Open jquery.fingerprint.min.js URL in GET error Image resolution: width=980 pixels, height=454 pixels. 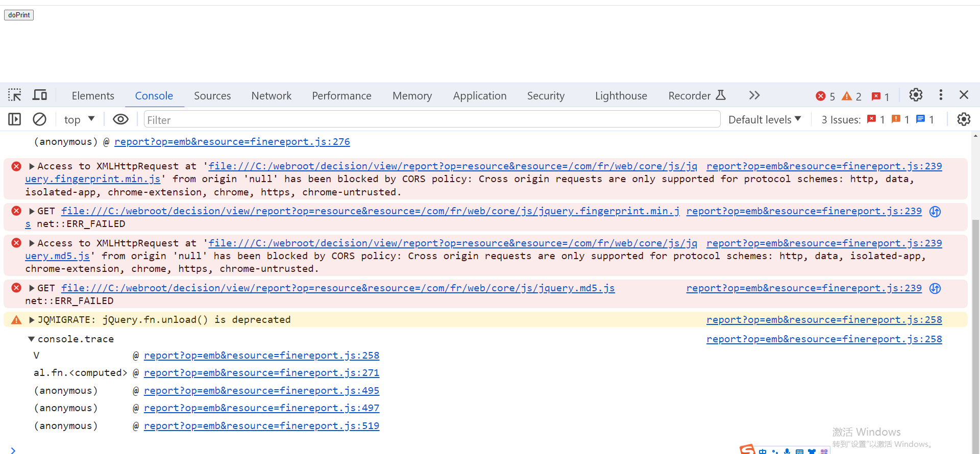click(x=371, y=211)
